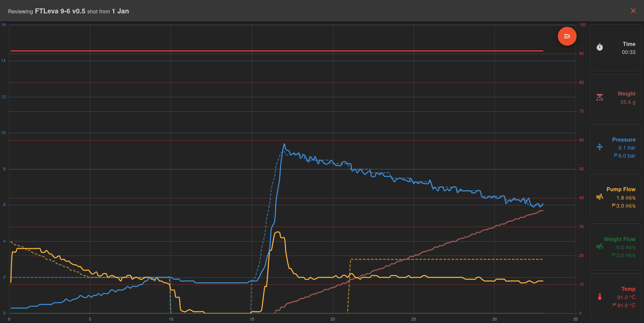Click the 00:33 time value

click(628, 52)
